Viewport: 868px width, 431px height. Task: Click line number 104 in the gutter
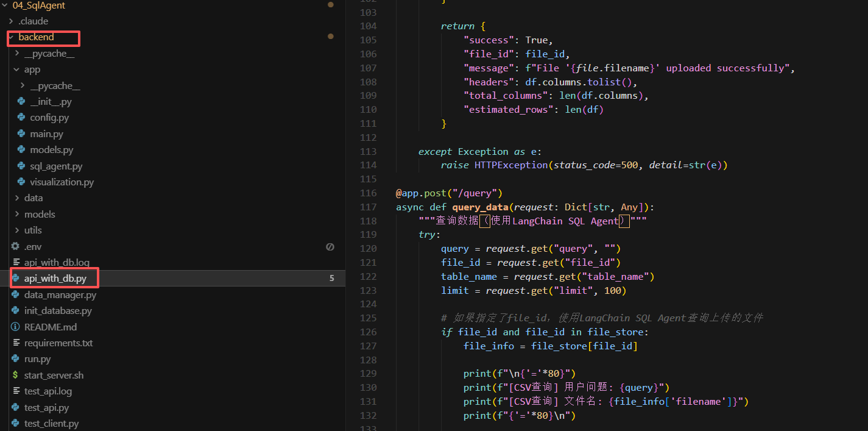[x=369, y=26]
